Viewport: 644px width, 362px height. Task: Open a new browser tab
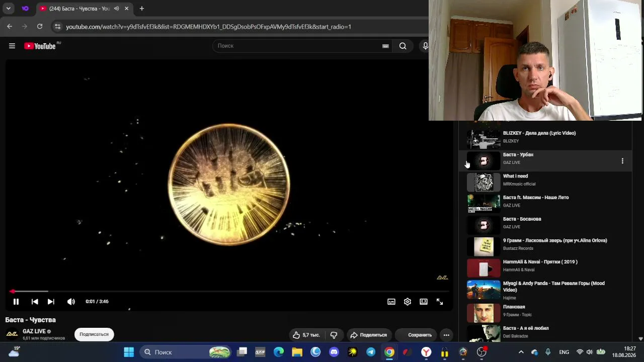pyautogui.click(x=142, y=9)
